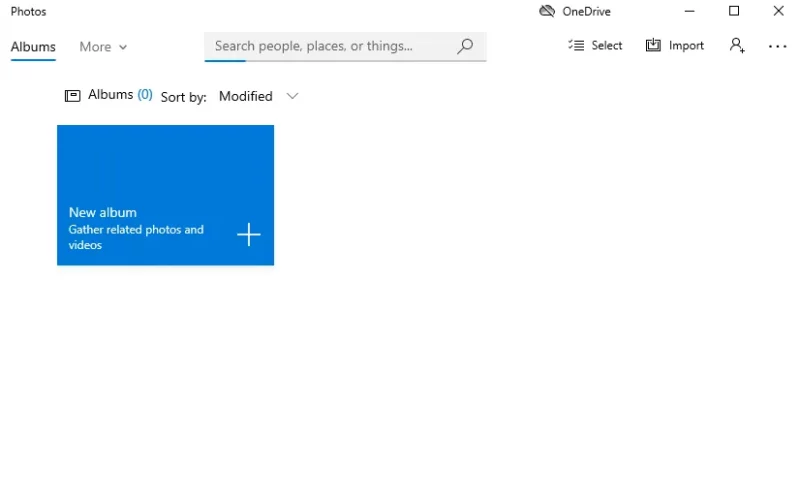Open the three-dot See more menu

point(778,46)
